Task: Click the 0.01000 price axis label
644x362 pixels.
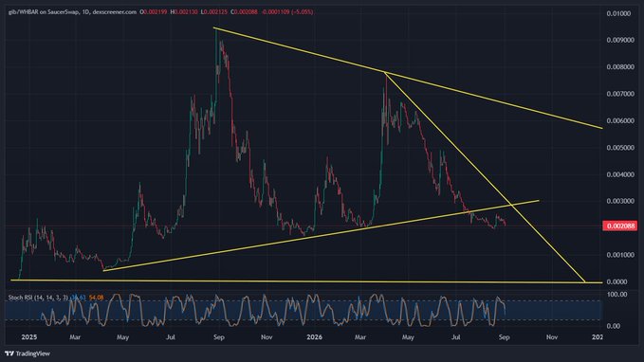Action: coord(618,13)
